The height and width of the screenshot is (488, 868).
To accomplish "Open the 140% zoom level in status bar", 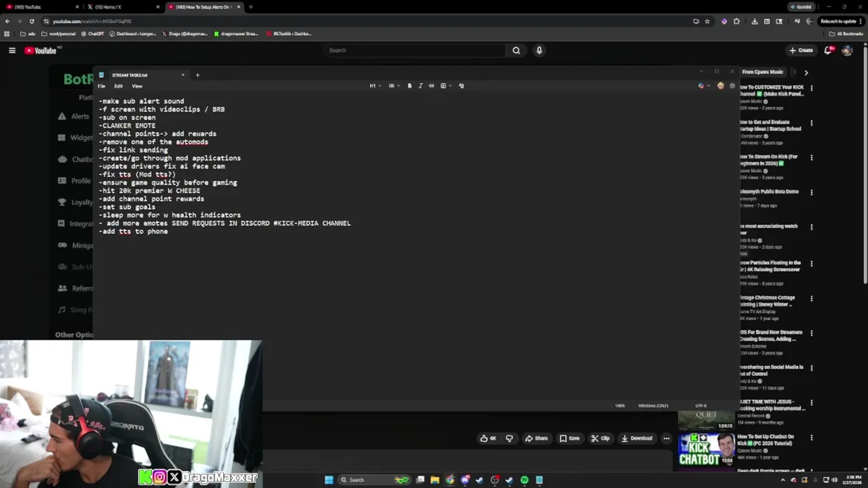I will [620, 405].
